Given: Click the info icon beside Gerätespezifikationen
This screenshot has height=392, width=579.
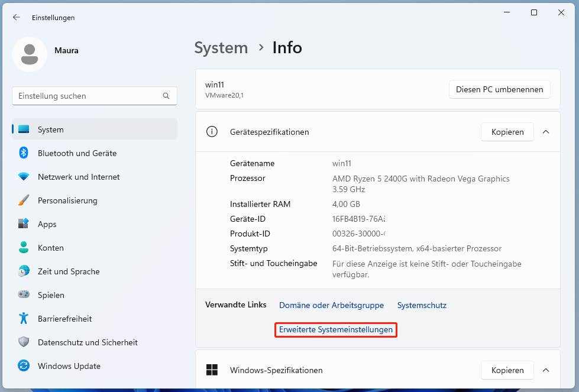Looking at the screenshot, I should [x=212, y=132].
